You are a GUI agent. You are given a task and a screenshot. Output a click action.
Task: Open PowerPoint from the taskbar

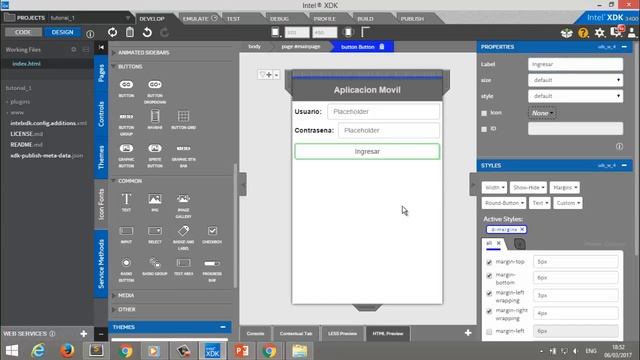click(242, 351)
